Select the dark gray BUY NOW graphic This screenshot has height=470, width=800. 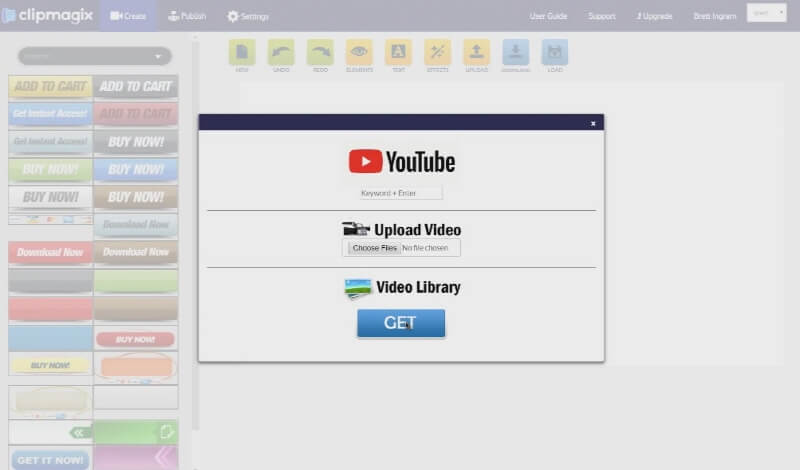(136, 142)
